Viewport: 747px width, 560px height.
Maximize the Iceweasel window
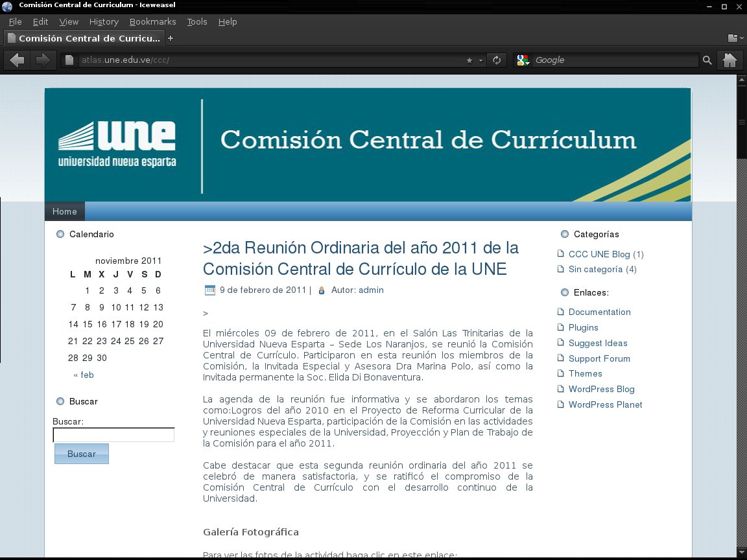coord(724,6)
